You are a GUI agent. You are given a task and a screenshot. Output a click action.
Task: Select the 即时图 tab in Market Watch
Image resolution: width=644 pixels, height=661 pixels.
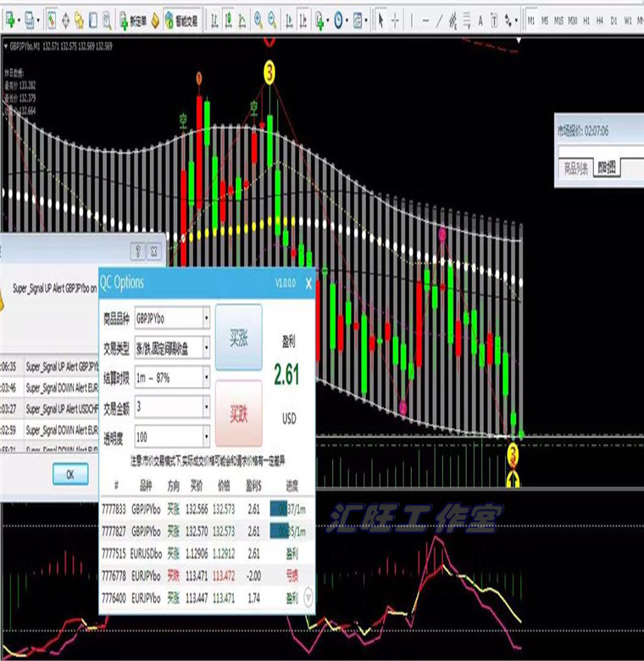click(x=607, y=168)
